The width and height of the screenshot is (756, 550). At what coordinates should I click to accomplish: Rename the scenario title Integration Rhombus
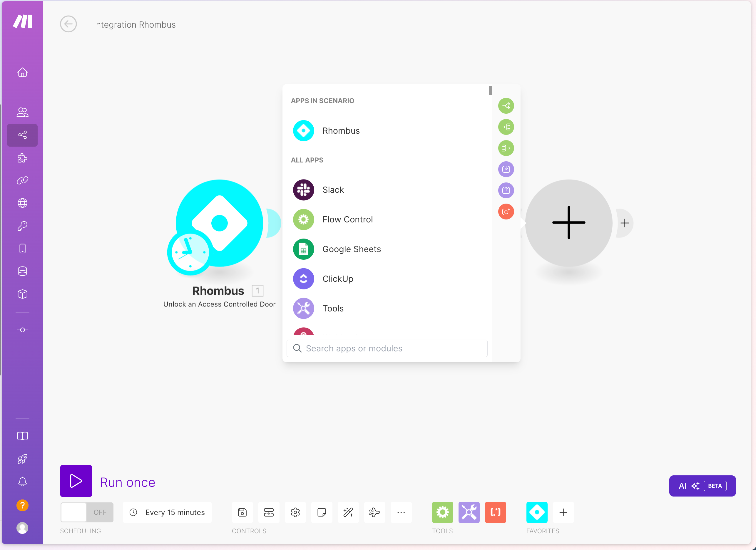pos(135,25)
